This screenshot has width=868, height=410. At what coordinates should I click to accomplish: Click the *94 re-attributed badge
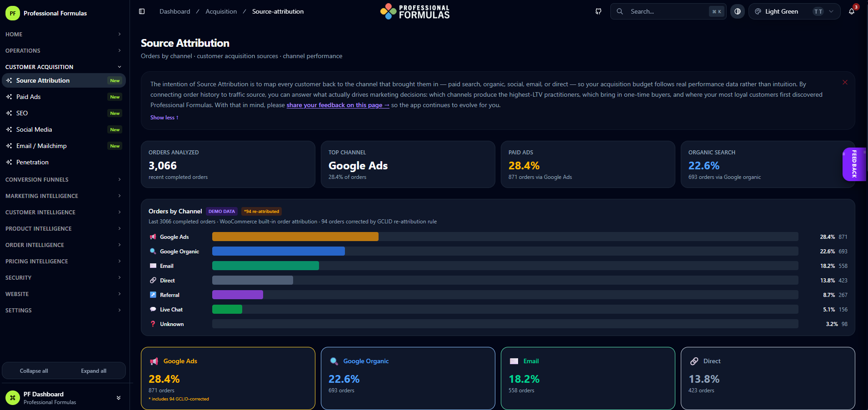262,211
